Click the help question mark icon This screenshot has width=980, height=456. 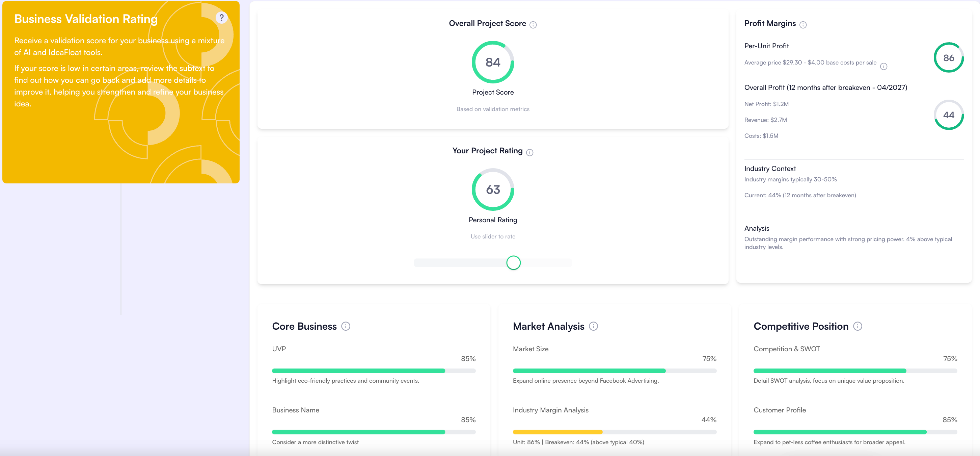point(221,18)
